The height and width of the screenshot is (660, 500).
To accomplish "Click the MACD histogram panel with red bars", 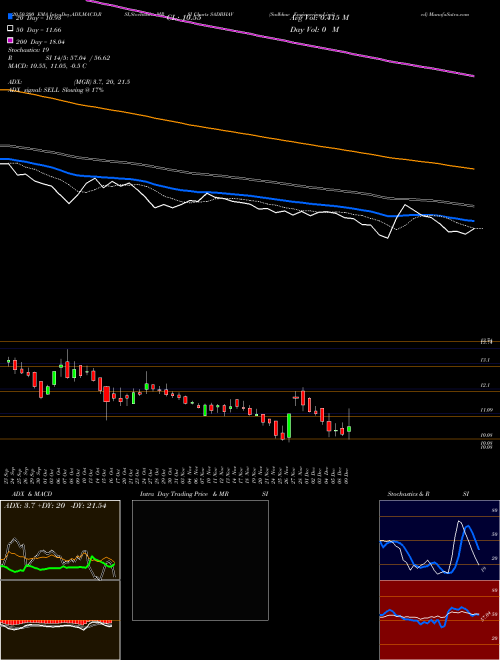I will pos(60,620).
